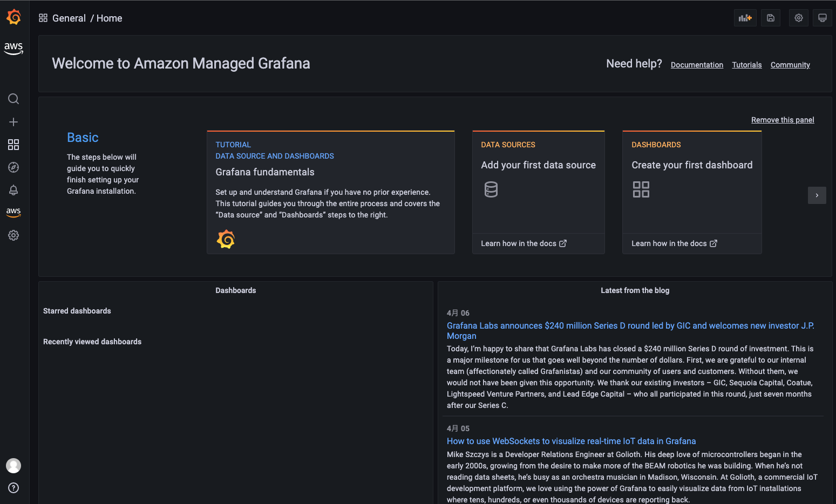
Task: Open the Alerting bell icon
Action: pyautogui.click(x=13, y=190)
